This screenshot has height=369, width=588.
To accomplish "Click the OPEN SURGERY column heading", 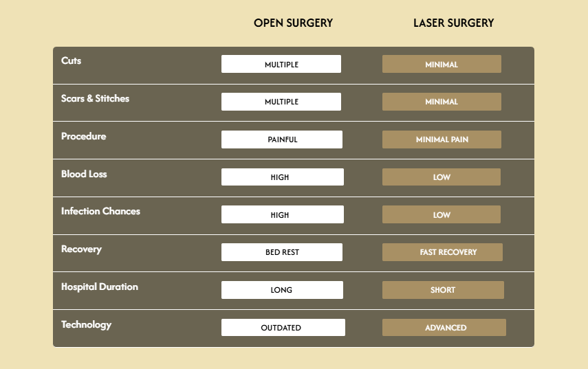I will 293,23.
